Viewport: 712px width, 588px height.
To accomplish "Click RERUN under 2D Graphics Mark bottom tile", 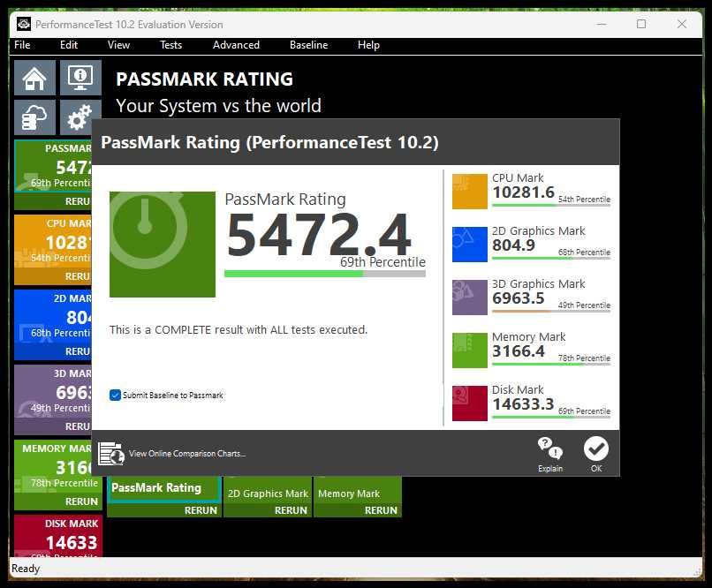I will [291, 510].
